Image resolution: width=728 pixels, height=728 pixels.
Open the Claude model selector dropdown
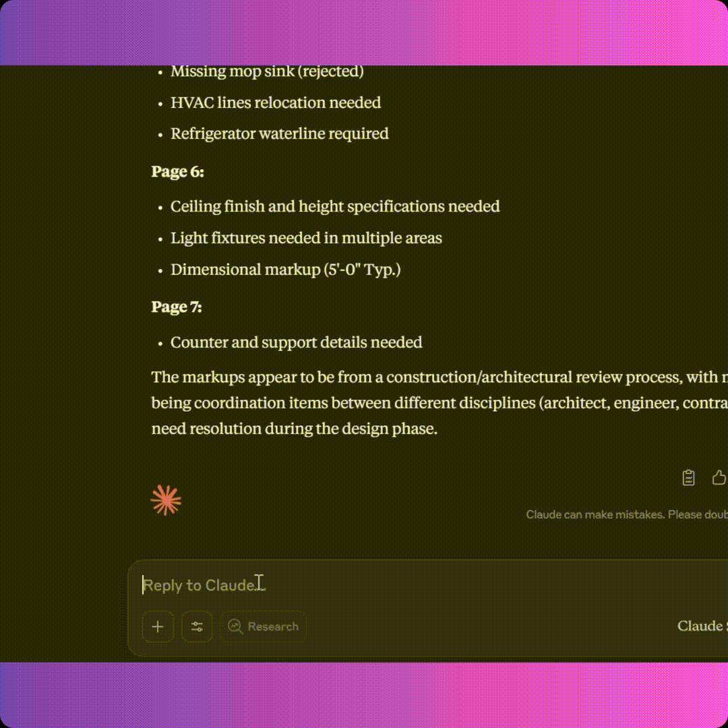coord(702,626)
